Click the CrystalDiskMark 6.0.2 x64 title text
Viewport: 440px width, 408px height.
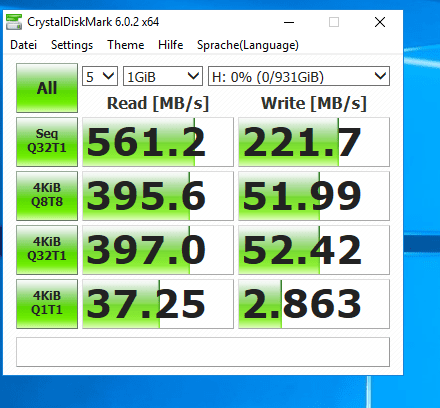(93, 22)
